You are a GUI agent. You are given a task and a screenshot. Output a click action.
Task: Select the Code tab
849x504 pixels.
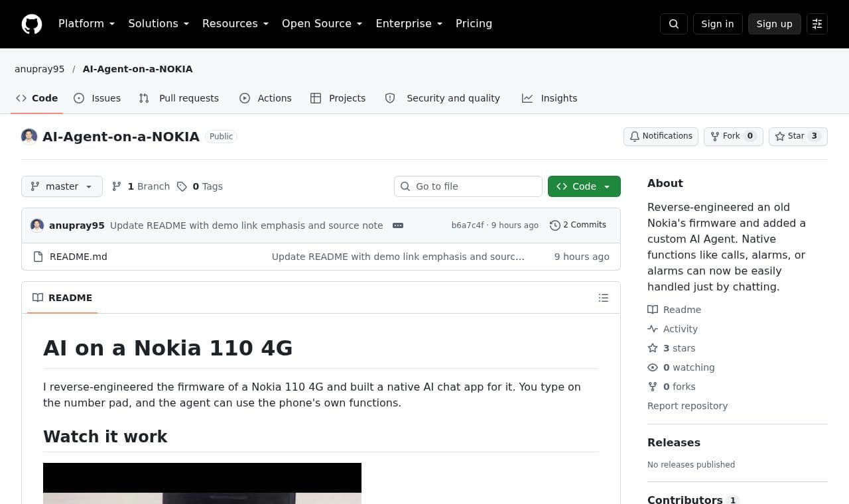pyautogui.click(x=37, y=98)
